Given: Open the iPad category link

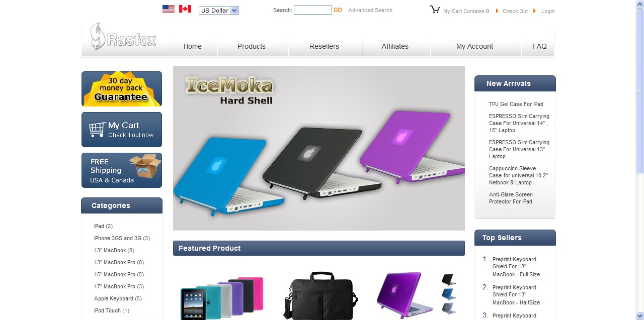Looking at the screenshot, I should tap(100, 226).
